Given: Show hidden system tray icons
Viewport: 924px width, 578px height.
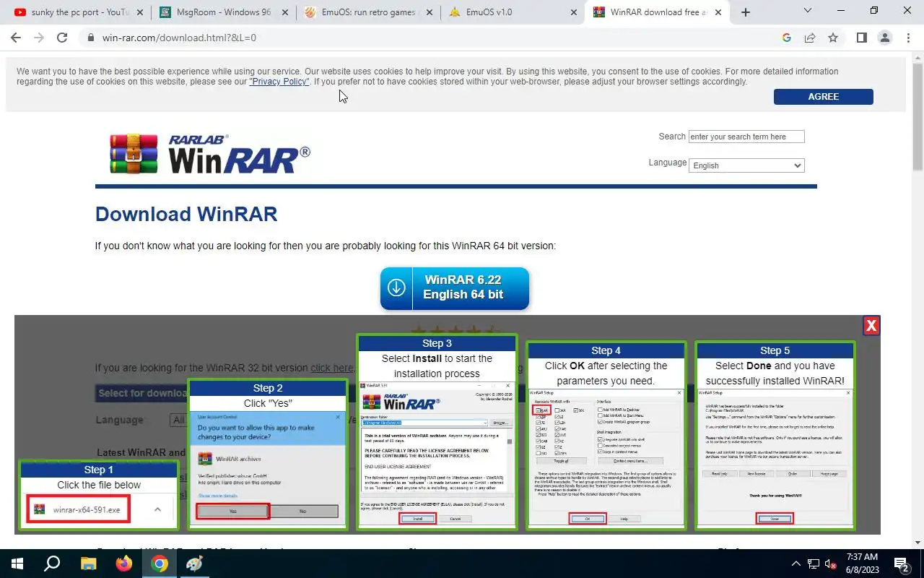Looking at the screenshot, I should click(x=796, y=564).
